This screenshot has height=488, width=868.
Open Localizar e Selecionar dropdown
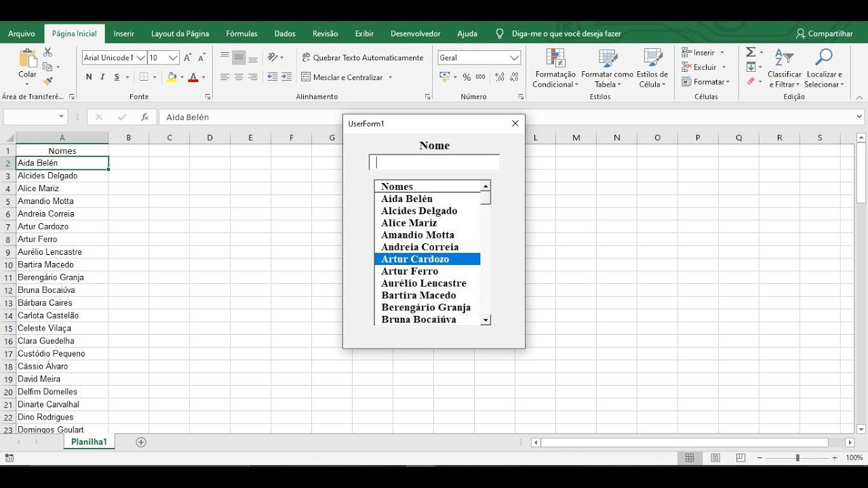(x=825, y=68)
